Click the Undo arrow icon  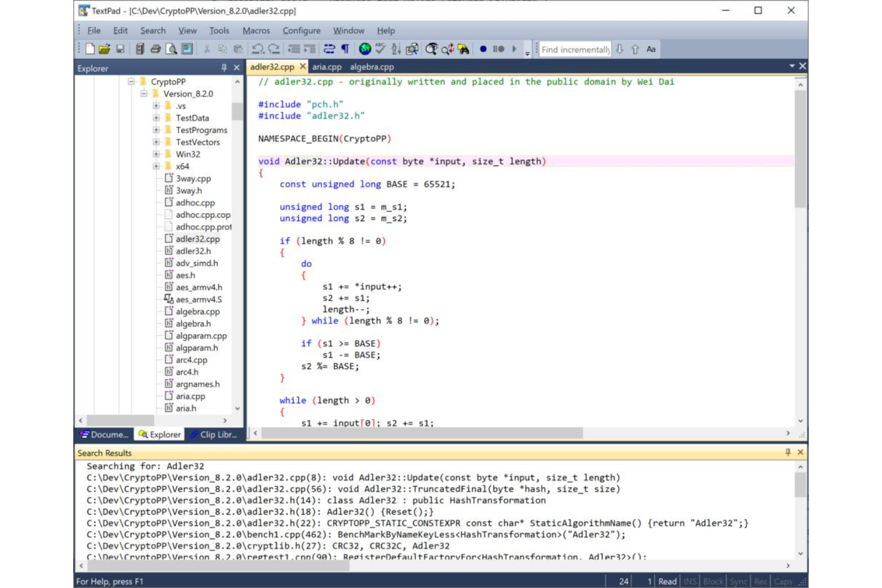click(x=257, y=49)
